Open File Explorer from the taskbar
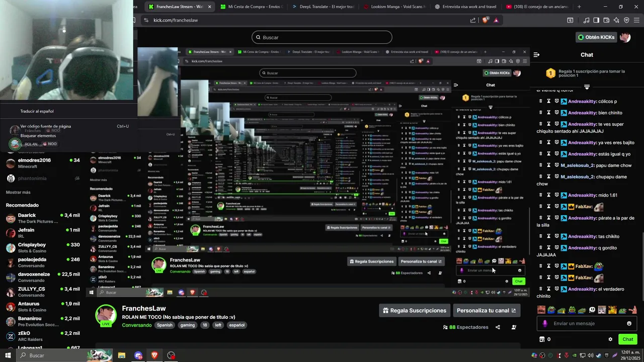The width and height of the screenshot is (644, 362). coord(122,355)
